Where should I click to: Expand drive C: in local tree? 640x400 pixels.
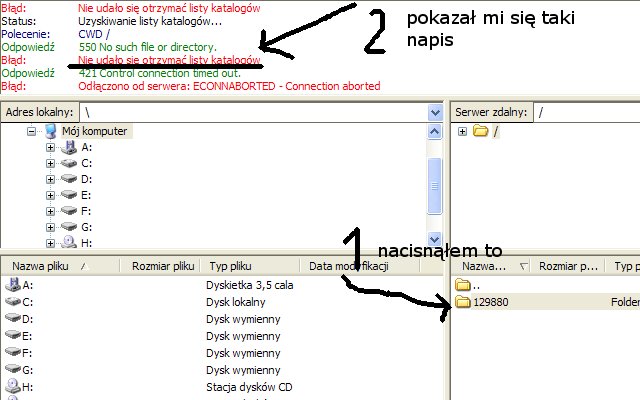[x=50, y=163]
